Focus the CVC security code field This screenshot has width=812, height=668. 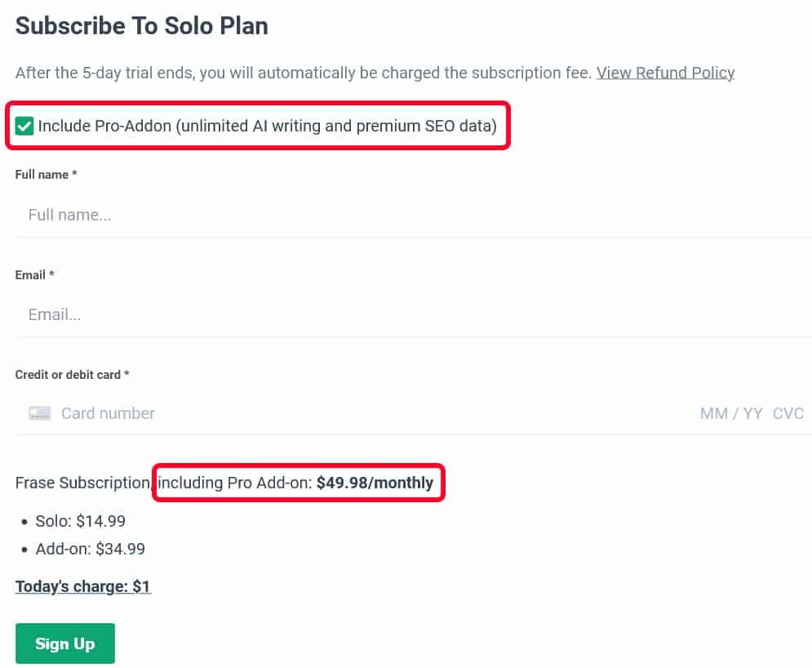coord(788,413)
